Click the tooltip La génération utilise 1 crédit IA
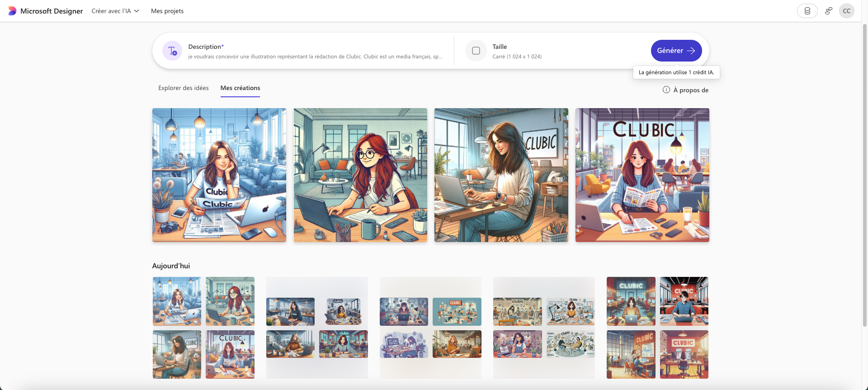The width and height of the screenshot is (868, 390). (676, 72)
